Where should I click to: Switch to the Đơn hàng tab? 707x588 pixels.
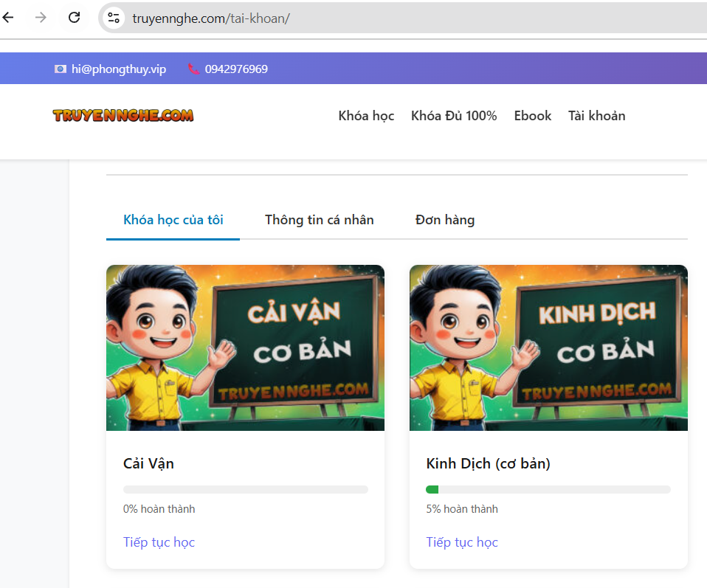445,220
